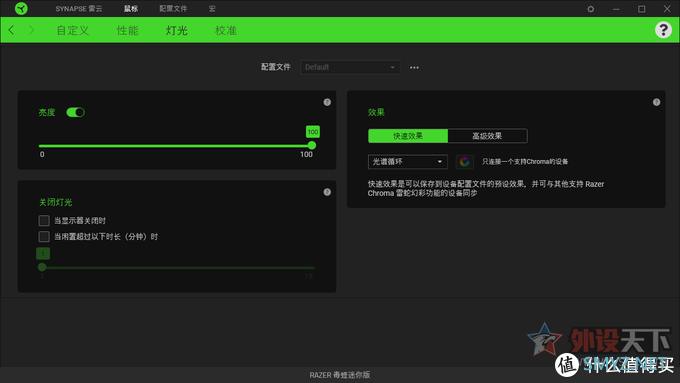Viewport: 680px width, 383px height.
Task: Show help tip for 关闭灯光 panel
Action: pyautogui.click(x=327, y=192)
